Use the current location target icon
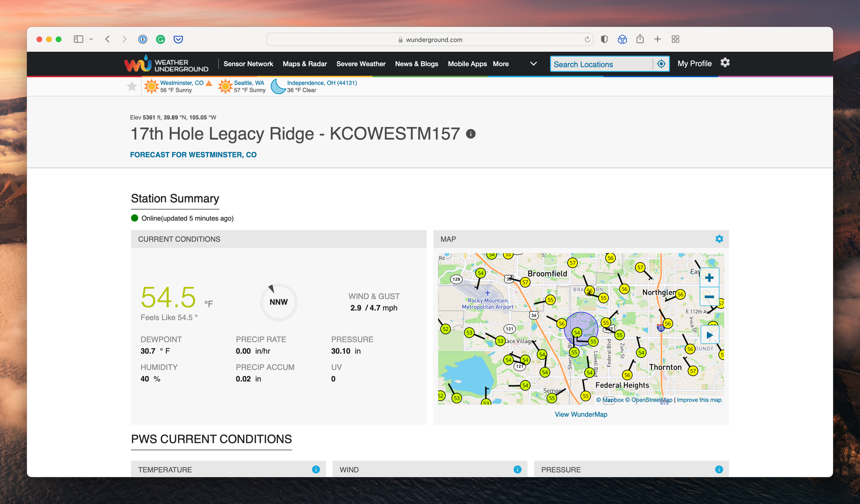The image size is (860, 504). click(x=661, y=64)
